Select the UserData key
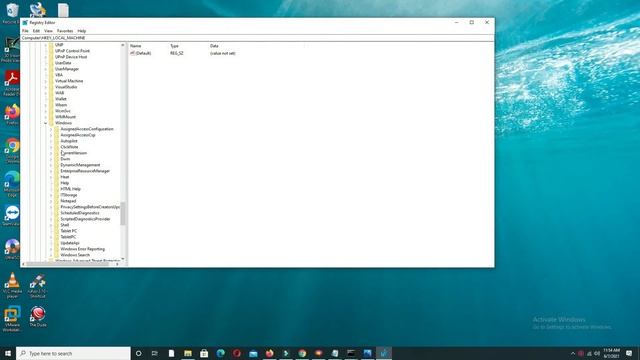The width and height of the screenshot is (640, 360). coord(63,63)
